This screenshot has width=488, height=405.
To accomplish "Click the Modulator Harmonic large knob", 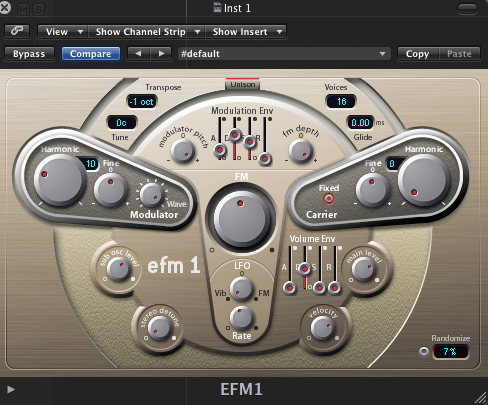I will click(x=60, y=180).
